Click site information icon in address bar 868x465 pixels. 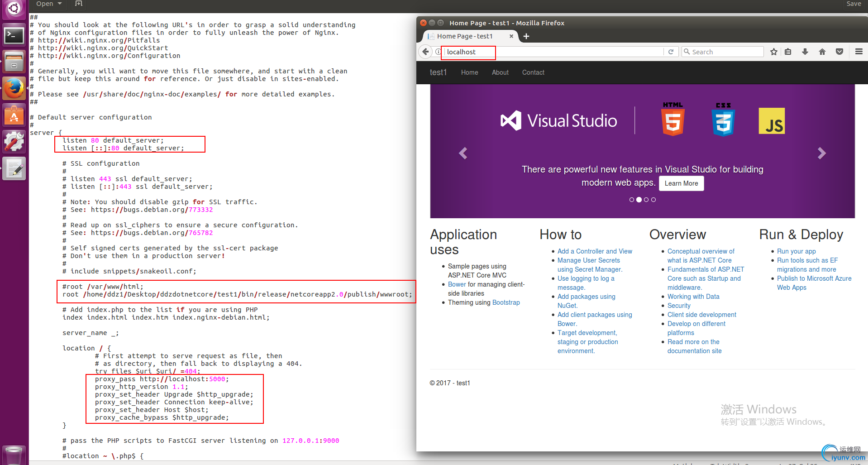(438, 52)
